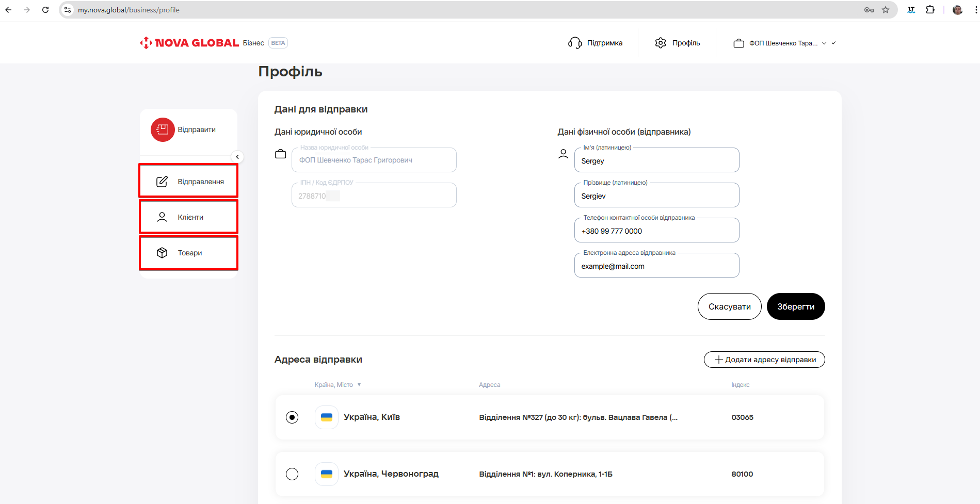980x504 pixels.
Task: Click the Nova Global logo
Action: click(x=189, y=43)
